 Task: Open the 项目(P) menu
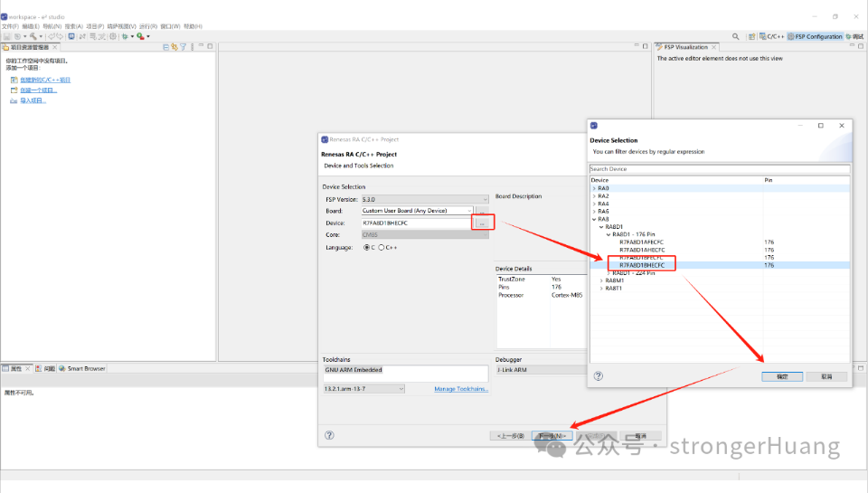(95, 26)
